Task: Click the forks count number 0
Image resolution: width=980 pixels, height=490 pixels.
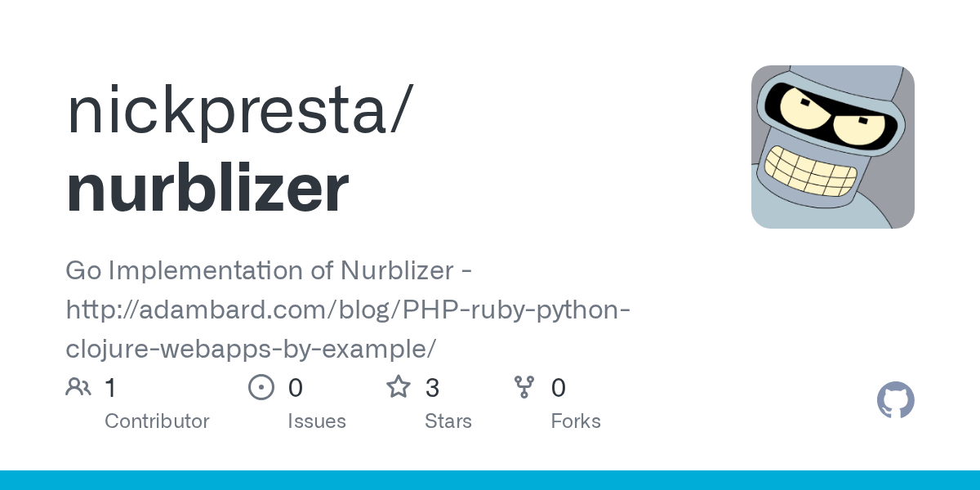Action: click(x=559, y=388)
